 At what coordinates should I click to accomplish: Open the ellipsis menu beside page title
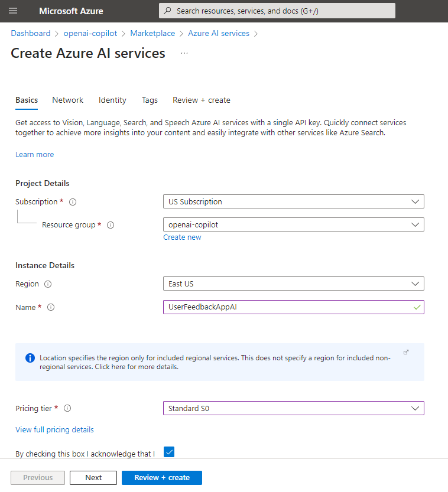(x=184, y=53)
